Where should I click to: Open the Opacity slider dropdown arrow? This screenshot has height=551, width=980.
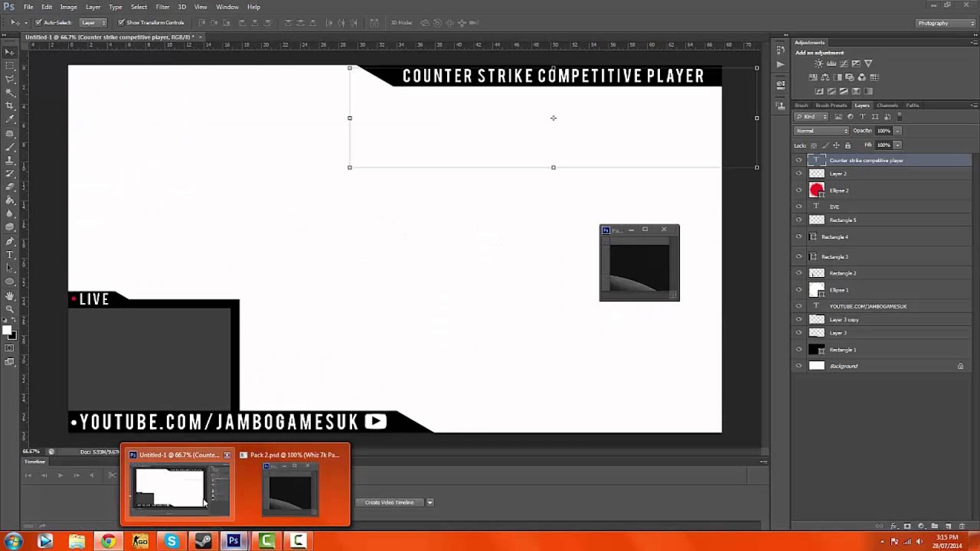pos(897,131)
